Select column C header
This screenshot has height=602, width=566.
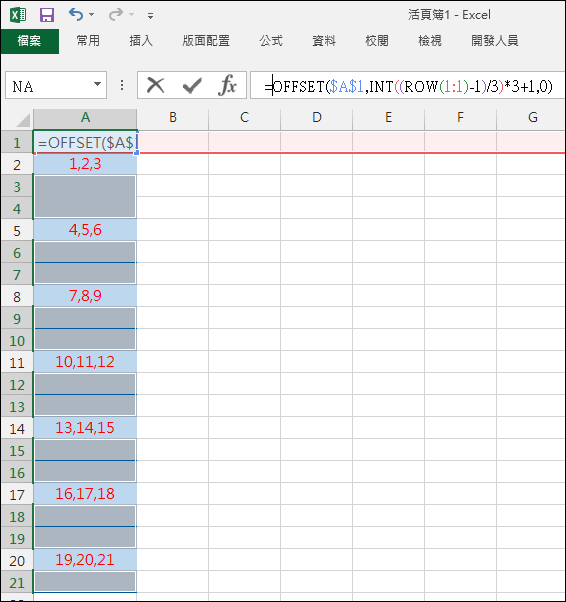(245, 117)
